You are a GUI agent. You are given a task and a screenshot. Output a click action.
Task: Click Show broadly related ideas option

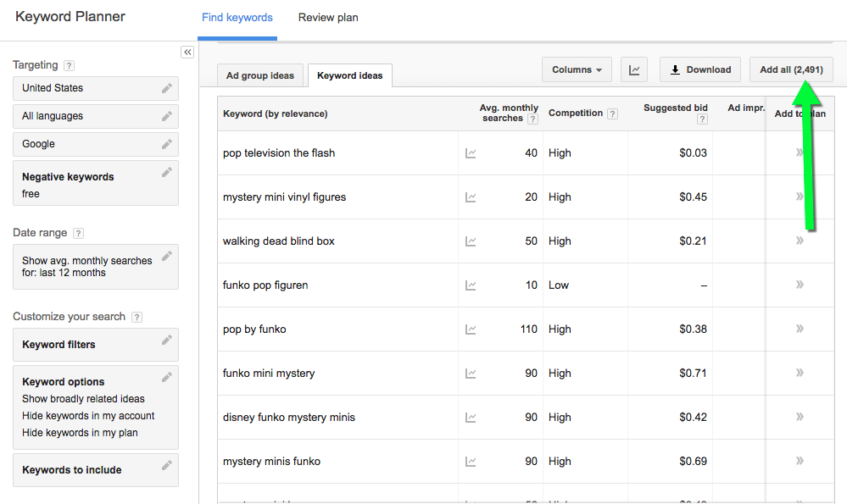[x=83, y=399]
